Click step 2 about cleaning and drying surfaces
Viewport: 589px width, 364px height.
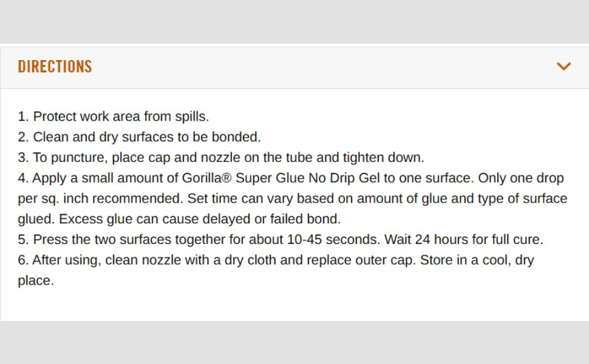[x=139, y=137]
